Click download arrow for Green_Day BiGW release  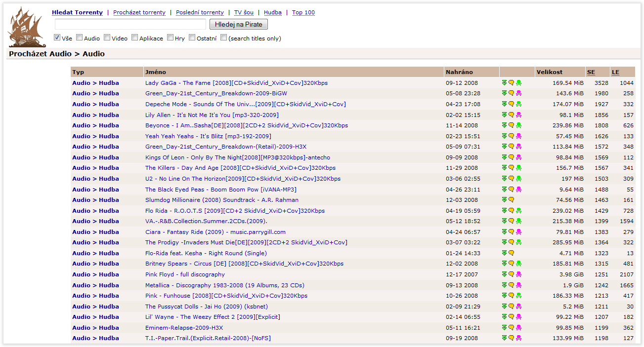pos(504,93)
